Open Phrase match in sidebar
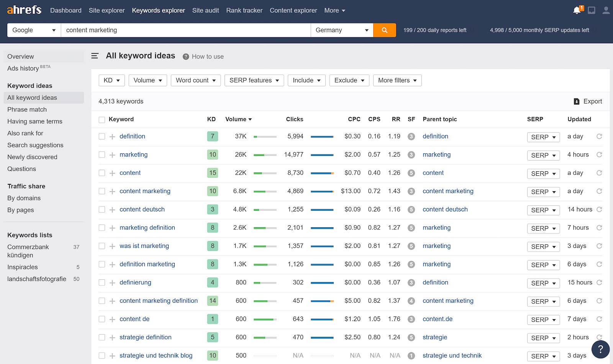Viewport: 613px width, 364px height. [x=27, y=110]
